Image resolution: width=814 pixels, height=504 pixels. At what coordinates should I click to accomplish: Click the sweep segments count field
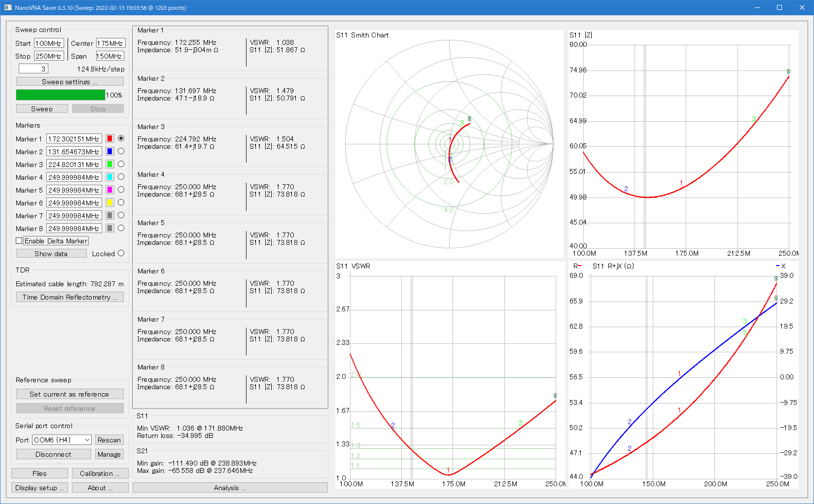(x=34, y=69)
